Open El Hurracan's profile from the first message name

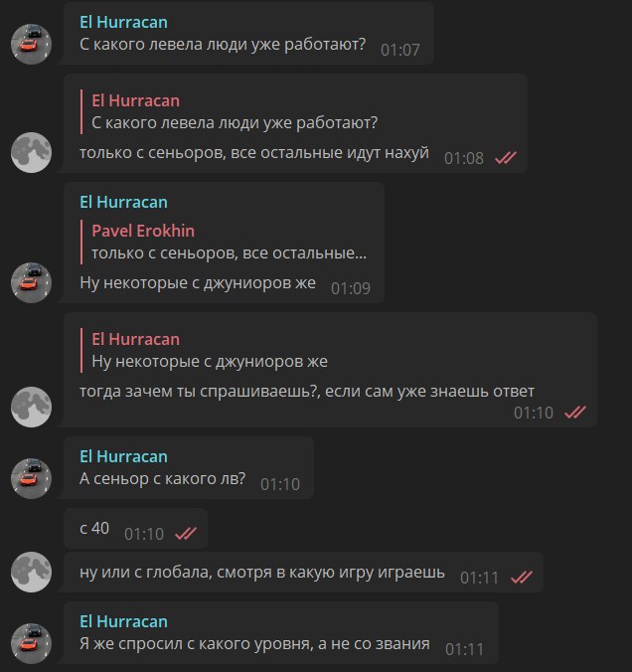123,22
